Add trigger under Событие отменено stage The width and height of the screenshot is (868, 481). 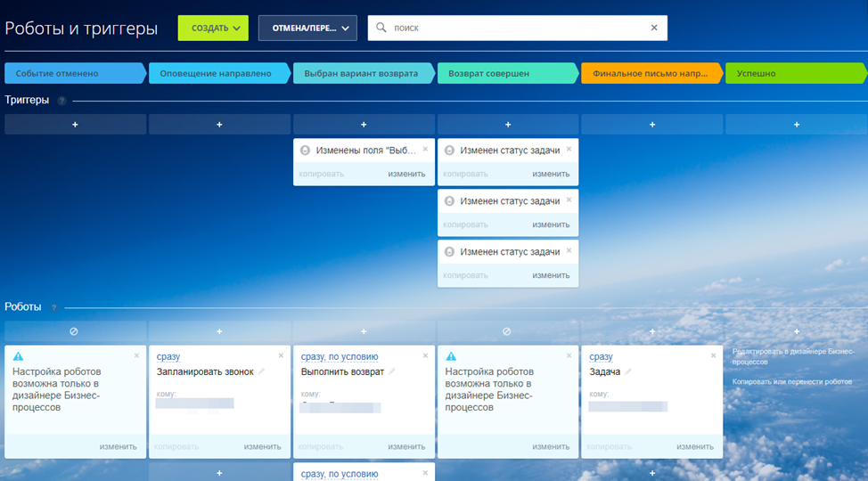coord(75,125)
